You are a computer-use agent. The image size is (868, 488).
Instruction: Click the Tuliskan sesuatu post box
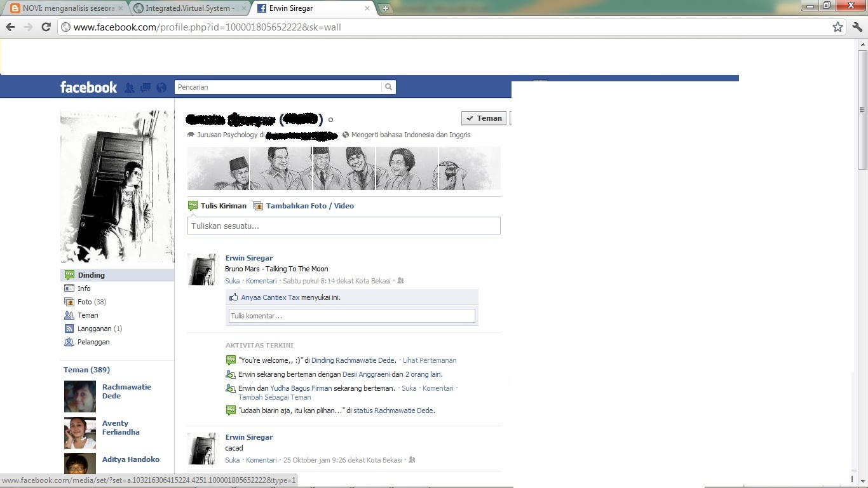click(x=344, y=226)
